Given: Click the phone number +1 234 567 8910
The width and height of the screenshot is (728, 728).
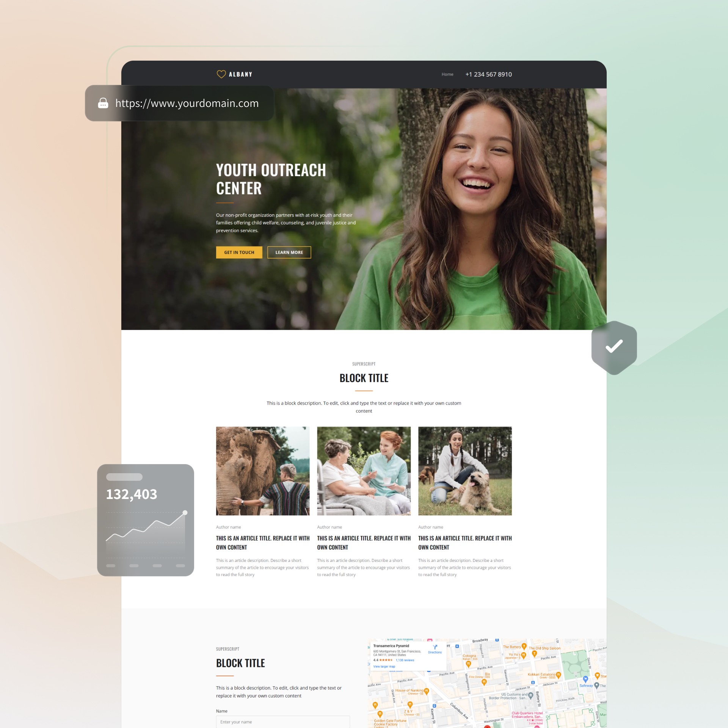Looking at the screenshot, I should pos(490,74).
